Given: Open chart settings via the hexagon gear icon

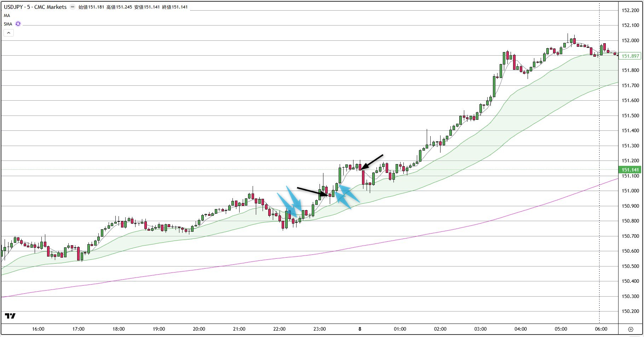Looking at the screenshot, I should coord(630,329).
